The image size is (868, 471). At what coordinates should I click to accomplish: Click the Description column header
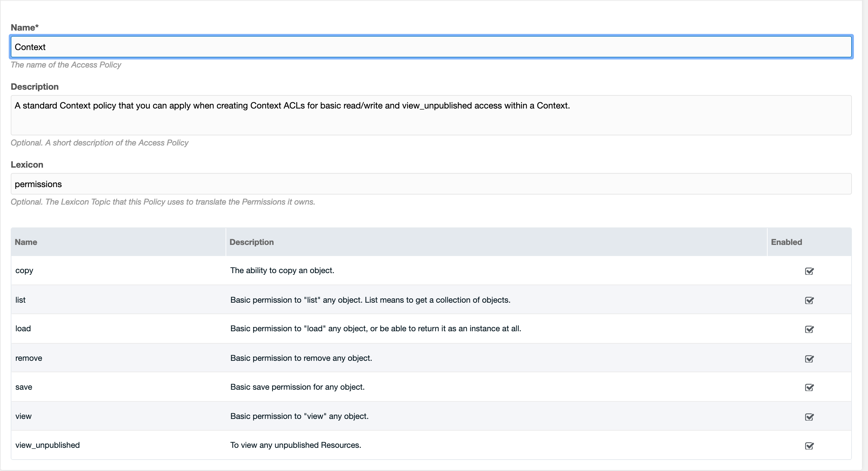tap(251, 242)
